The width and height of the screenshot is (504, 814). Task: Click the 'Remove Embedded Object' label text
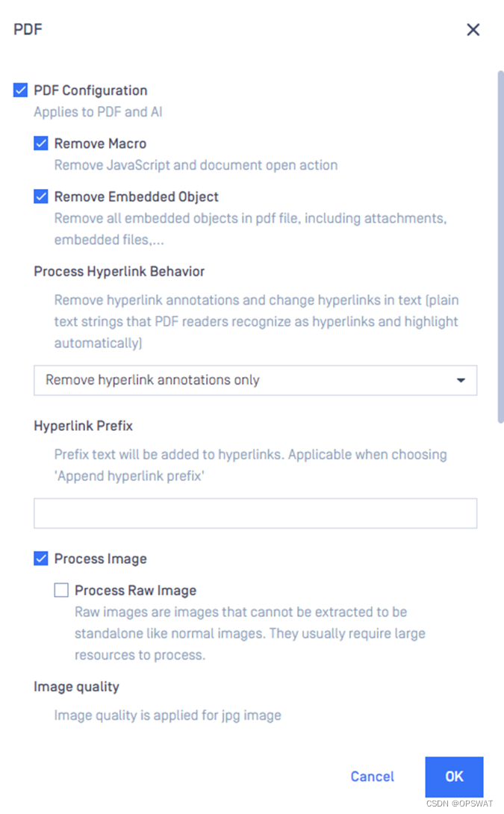(x=137, y=196)
